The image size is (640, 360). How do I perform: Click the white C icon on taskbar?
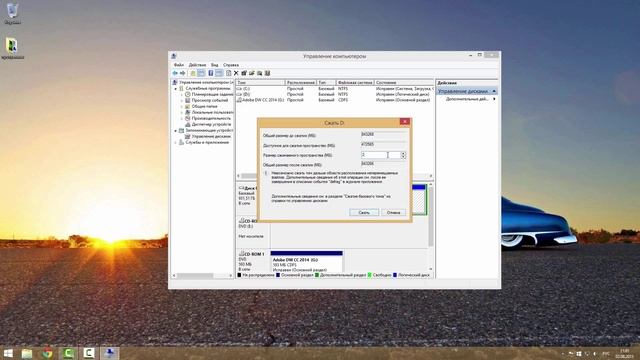point(89,353)
